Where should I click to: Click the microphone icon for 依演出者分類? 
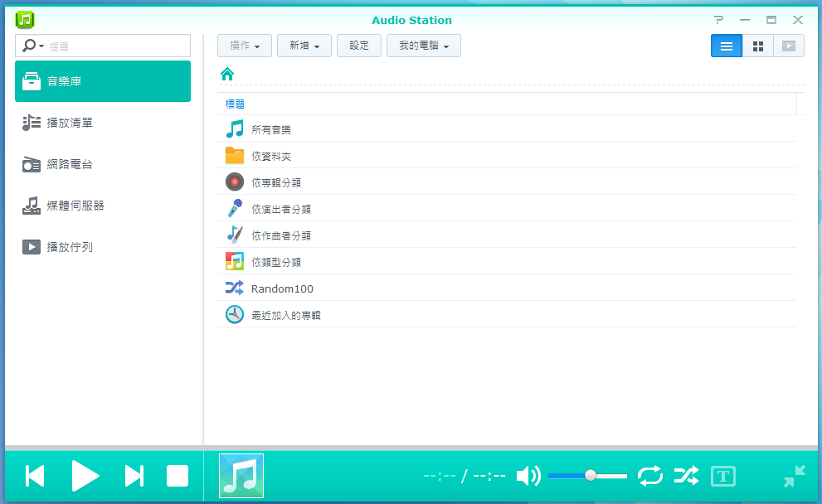coord(235,209)
